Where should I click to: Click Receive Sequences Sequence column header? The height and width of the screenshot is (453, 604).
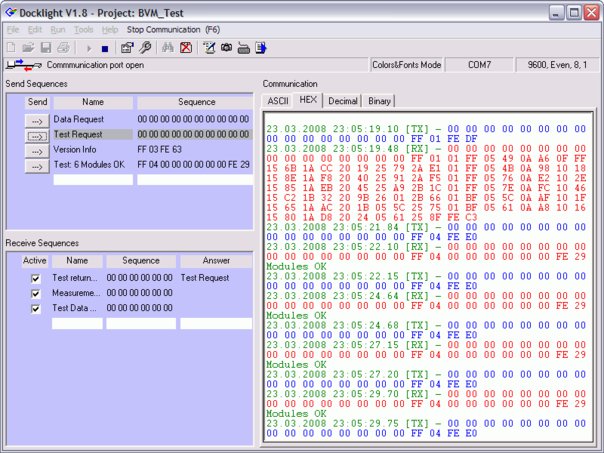point(141,261)
